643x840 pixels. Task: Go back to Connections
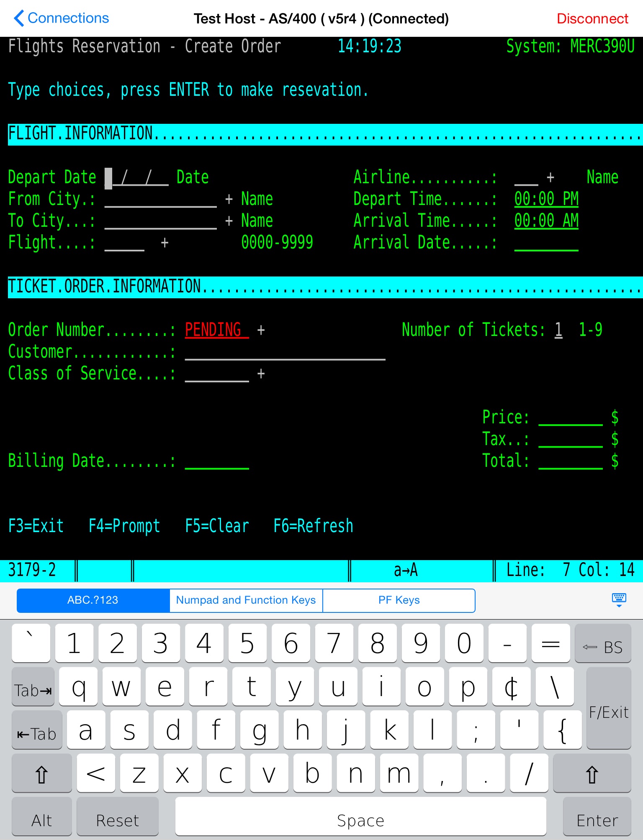tap(61, 18)
